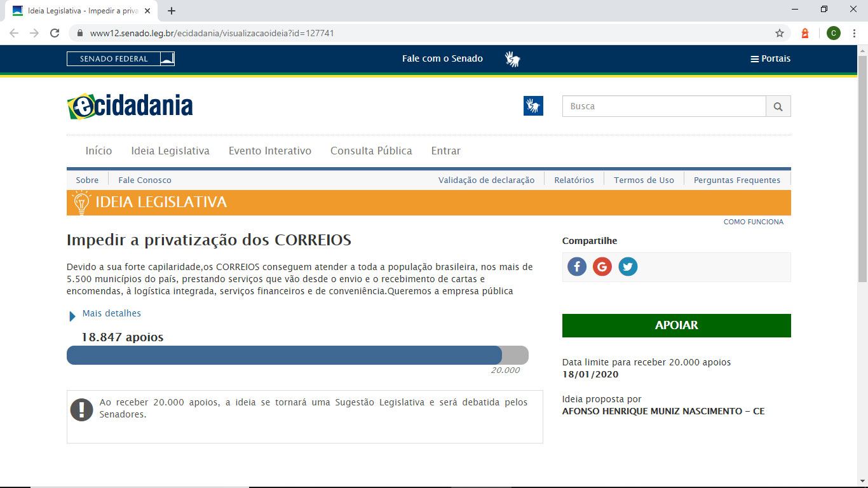Click the search magnifier button
Image resolution: width=868 pixels, height=488 pixels.
(x=778, y=107)
